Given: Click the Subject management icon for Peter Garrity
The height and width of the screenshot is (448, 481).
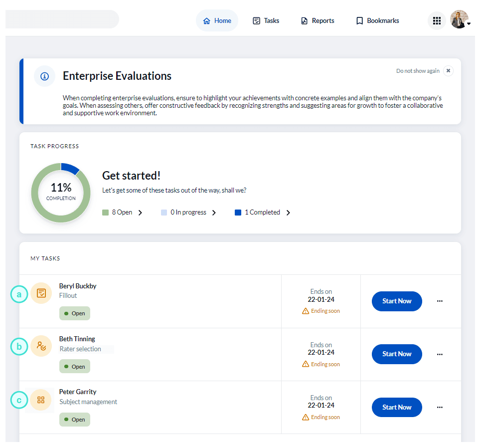Looking at the screenshot, I should coord(41,400).
